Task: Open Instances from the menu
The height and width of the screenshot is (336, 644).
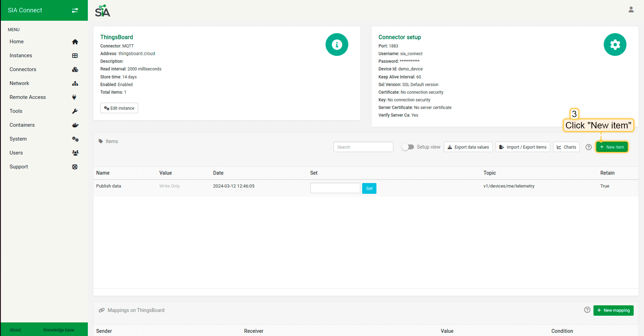Action: click(21, 55)
